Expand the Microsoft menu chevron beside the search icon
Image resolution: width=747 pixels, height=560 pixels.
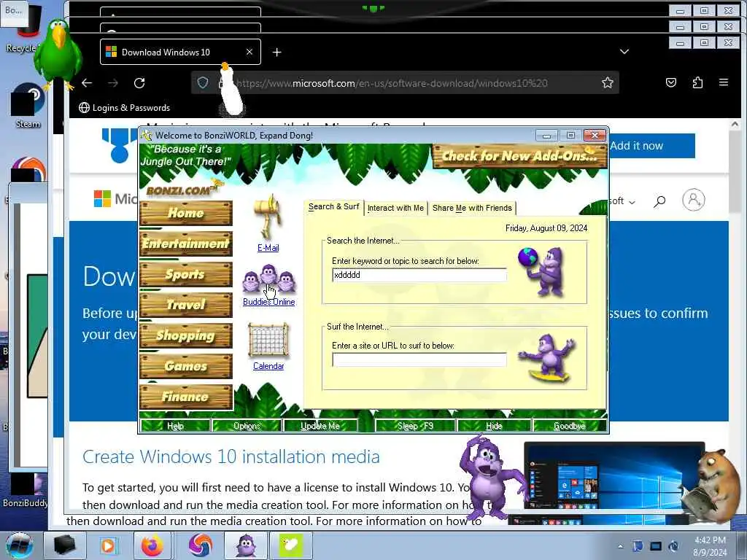[632, 203]
